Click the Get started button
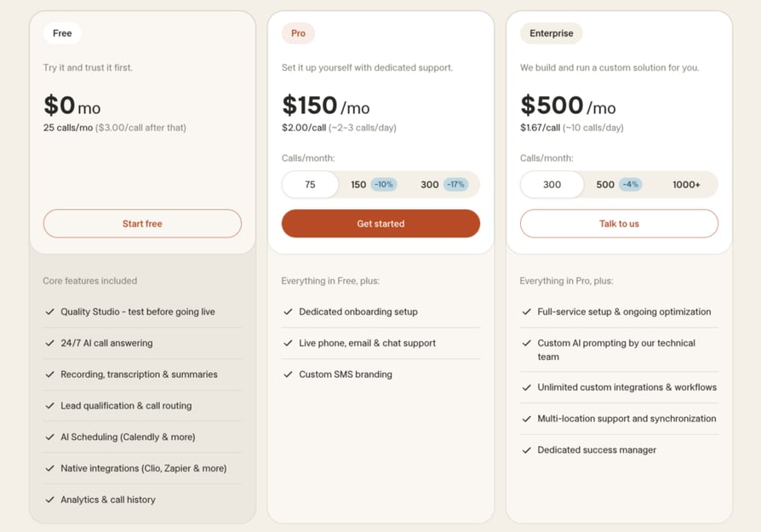Image resolution: width=761 pixels, height=532 pixels. [380, 224]
